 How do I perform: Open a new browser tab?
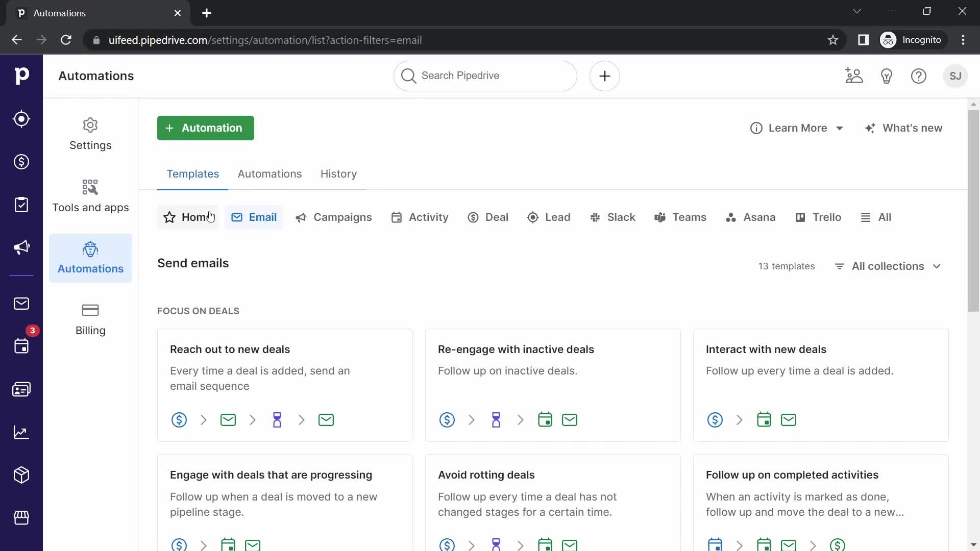[207, 13]
